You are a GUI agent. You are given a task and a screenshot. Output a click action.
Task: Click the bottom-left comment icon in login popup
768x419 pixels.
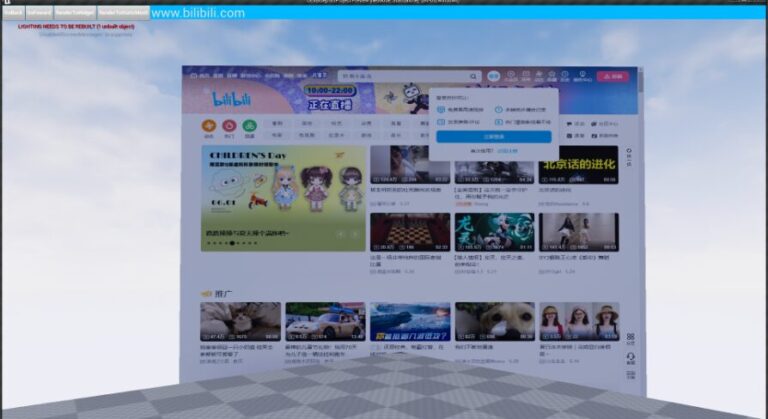click(x=441, y=122)
